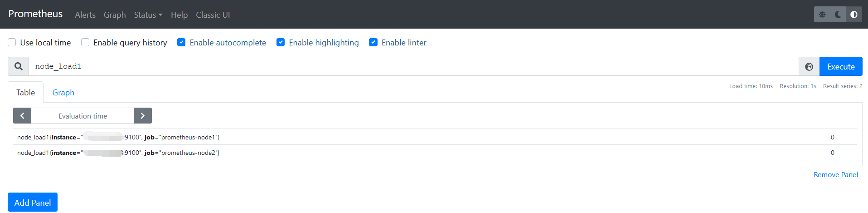This screenshot has width=868, height=213.
Task: Expand the Status dropdown menu
Action: tap(148, 15)
